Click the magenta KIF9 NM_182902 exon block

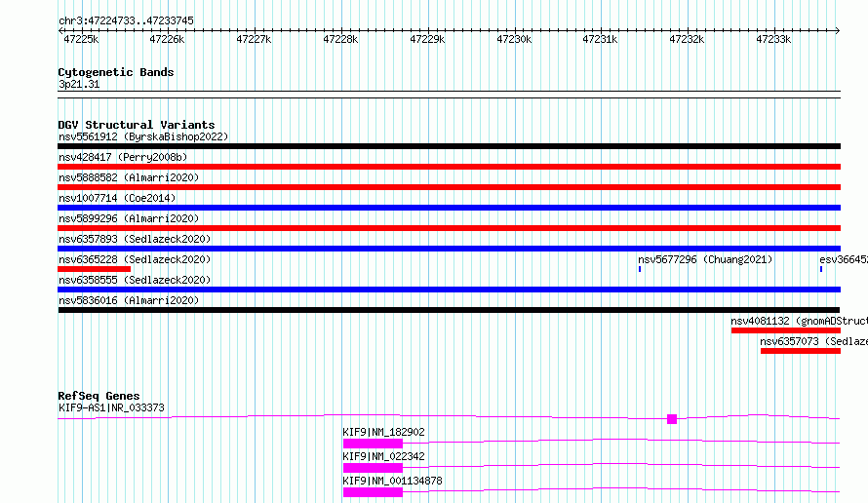(373, 444)
